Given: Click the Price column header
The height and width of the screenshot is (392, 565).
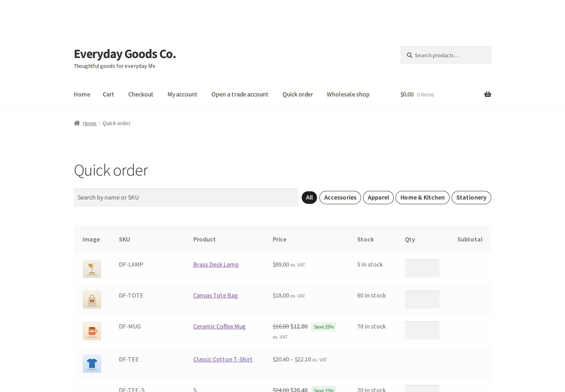Looking at the screenshot, I should click(x=280, y=240).
